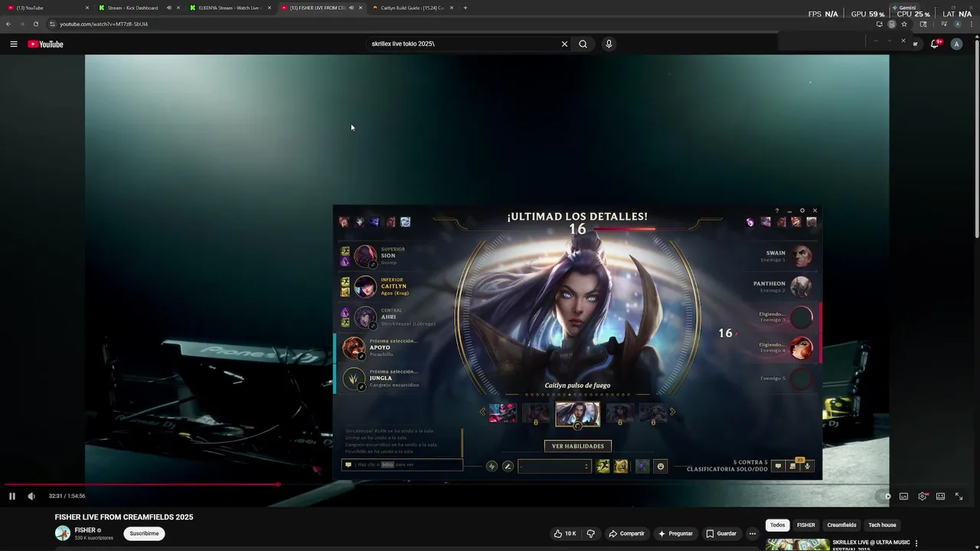Open the ward skin selector icon

(642, 466)
